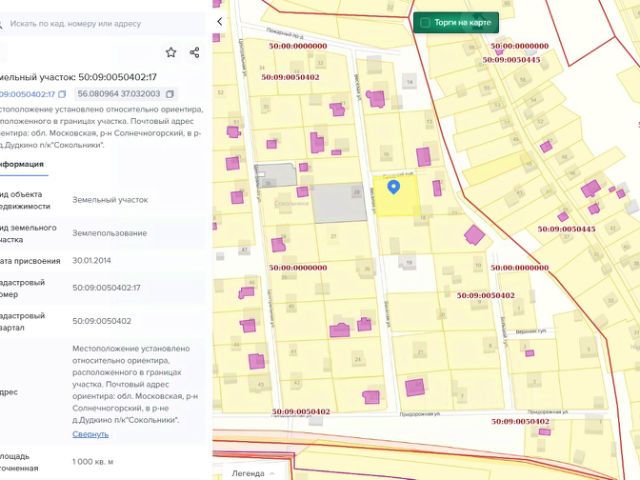The image size is (640, 480).
Task: Enable the 'Торги на карте' checkbox
Action: pos(425,22)
